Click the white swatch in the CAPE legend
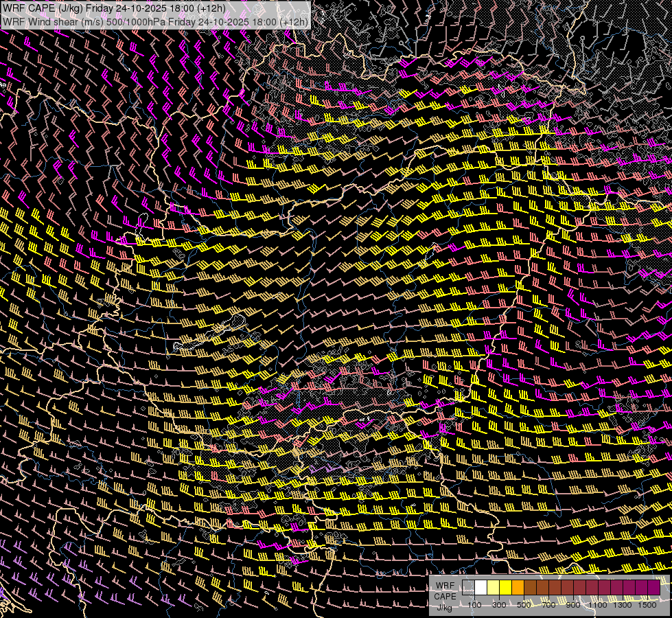The height and width of the screenshot is (618, 672). click(481, 588)
